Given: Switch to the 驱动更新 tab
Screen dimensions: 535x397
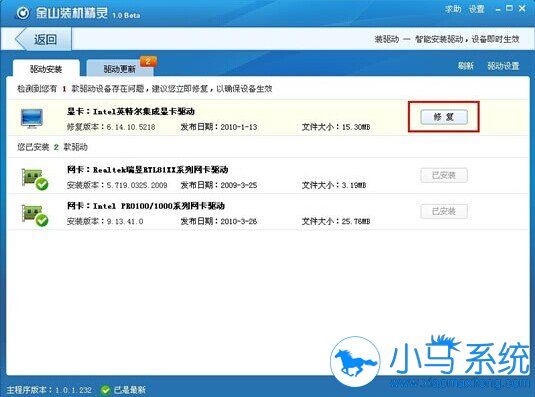Looking at the screenshot, I should [x=119, y=69].
